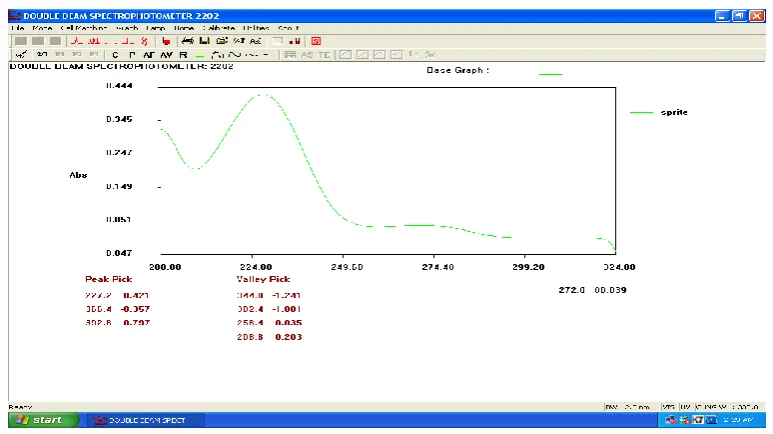The width and height of the screenshot is (773, 434).
Task: Open the Calibrate menu
Action: (x=219, y=28)
